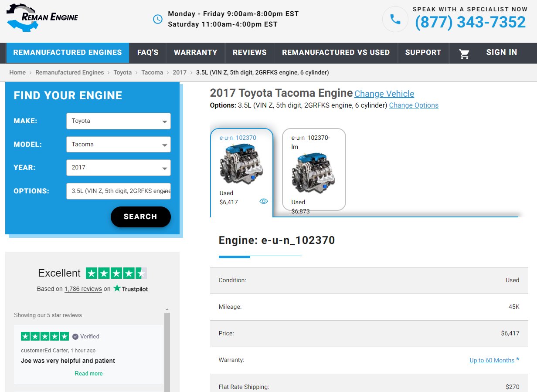Go to Home breadcrumb
This screenshot has width=537, height=392.
(x=17, y=72)
